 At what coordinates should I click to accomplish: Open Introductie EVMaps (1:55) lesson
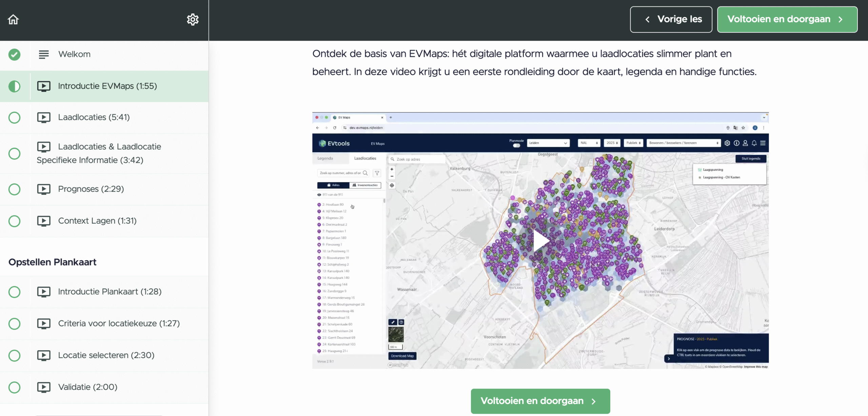click(x=107, y=86)
